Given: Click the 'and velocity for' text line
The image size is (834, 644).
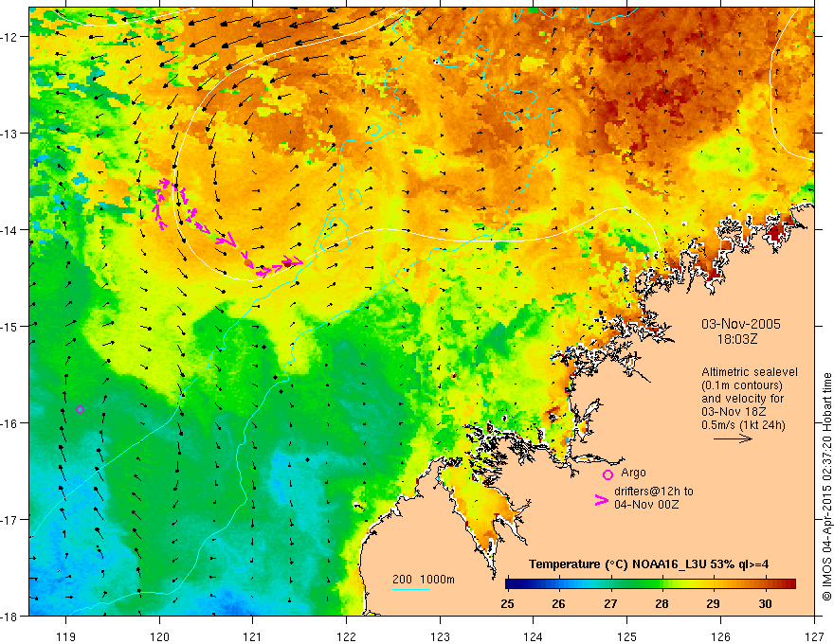Looking at the screenshot, I should point(742,399).
